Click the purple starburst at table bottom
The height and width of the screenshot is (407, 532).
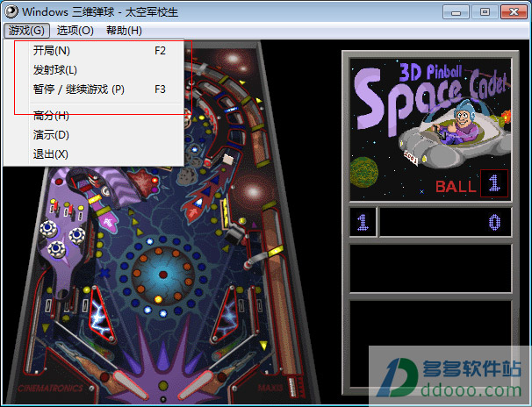point(162,360)
